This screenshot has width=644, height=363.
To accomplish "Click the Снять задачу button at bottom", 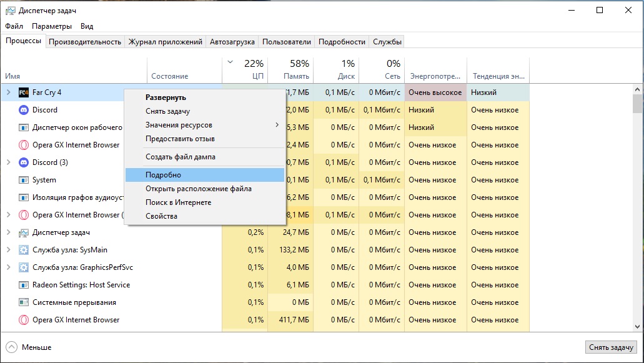I will click(x=611, y=347).
